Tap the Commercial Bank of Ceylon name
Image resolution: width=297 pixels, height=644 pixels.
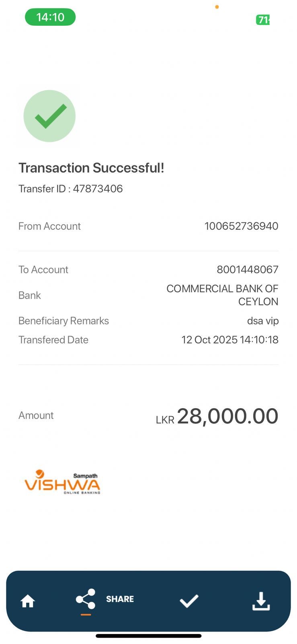pyautogui.click(x=222, y=295)
